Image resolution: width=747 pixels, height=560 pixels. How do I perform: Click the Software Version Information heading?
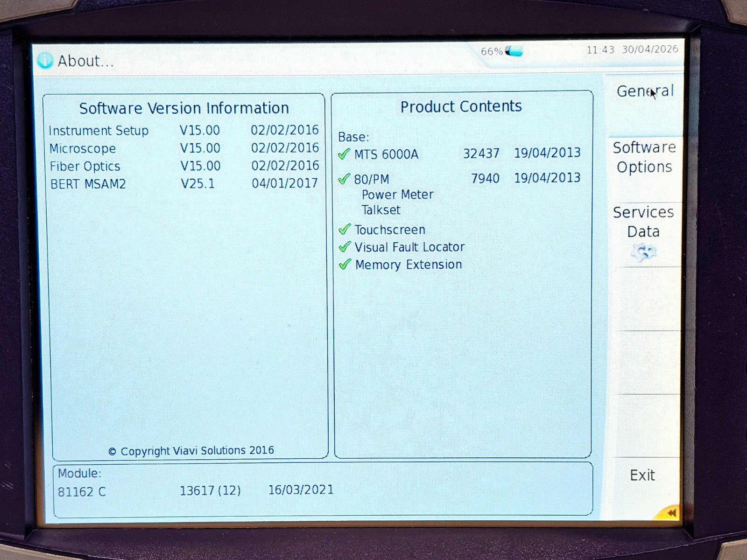coord(184,108)
